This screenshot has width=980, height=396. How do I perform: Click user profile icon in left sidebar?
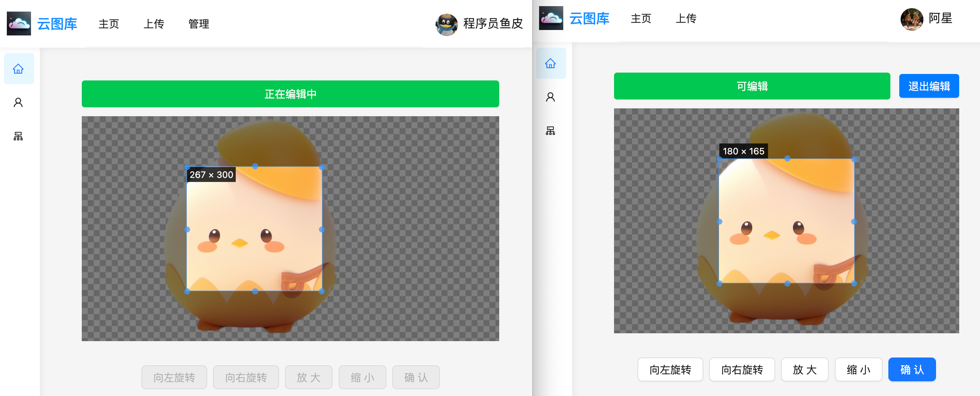[x=18, y=102]
